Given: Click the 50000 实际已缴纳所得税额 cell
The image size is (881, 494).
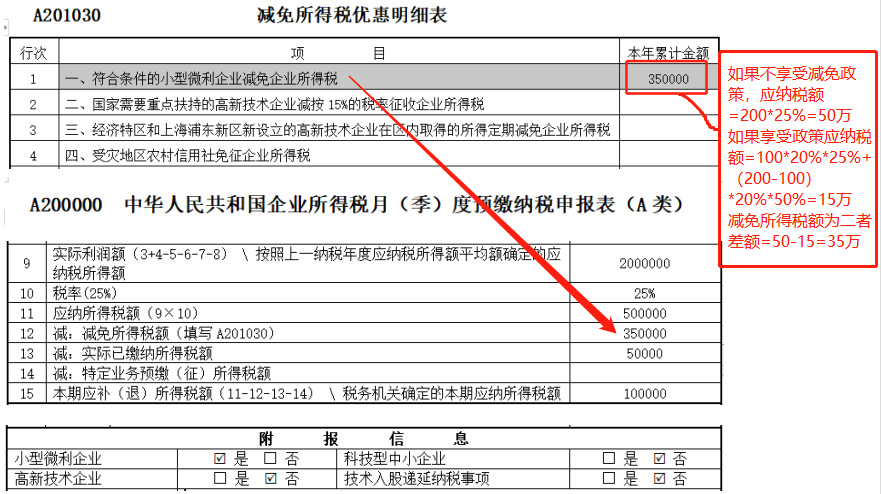Looking at the screenshot, I should pos(644,353).
